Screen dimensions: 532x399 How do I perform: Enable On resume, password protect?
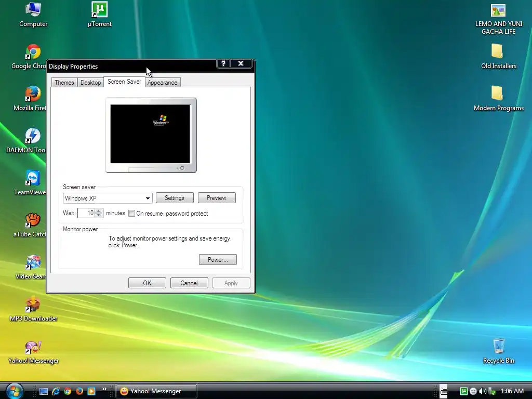[x=131, y=214]
